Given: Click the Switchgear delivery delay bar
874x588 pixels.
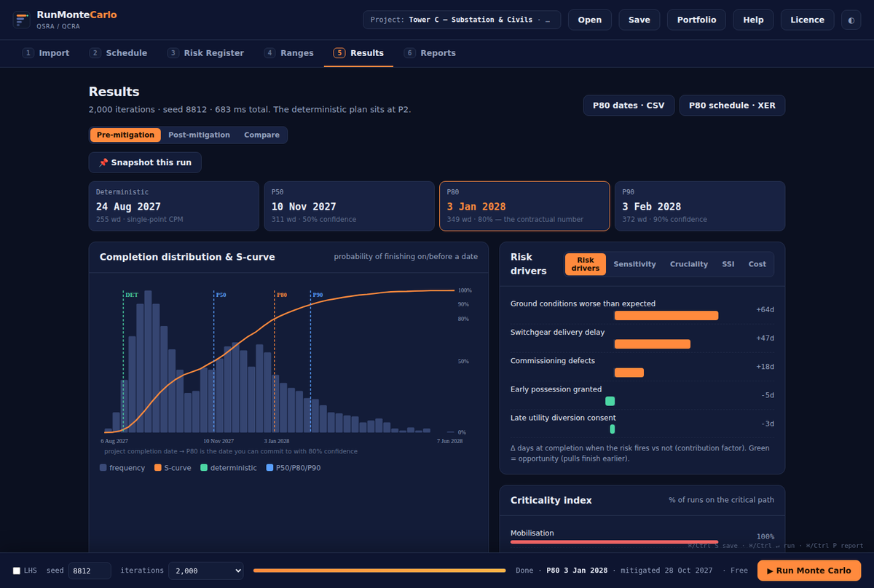Looking at the screenshot, I should pyautogui.click(x=653, y=343).
